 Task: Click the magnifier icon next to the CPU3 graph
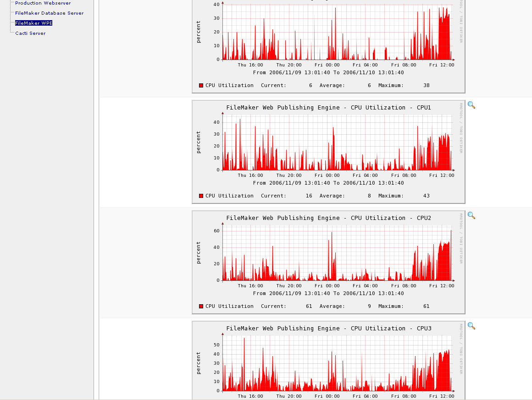(x=471, y=326)
